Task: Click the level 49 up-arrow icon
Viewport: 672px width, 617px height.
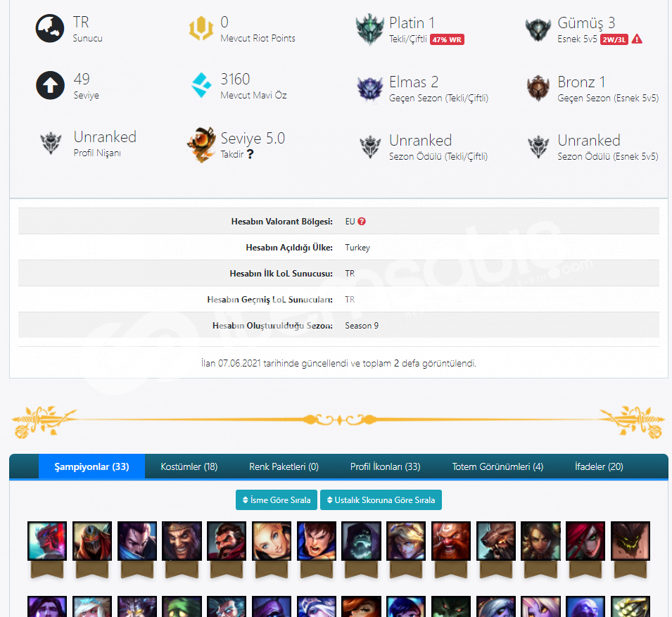Action: coord(50,85)
